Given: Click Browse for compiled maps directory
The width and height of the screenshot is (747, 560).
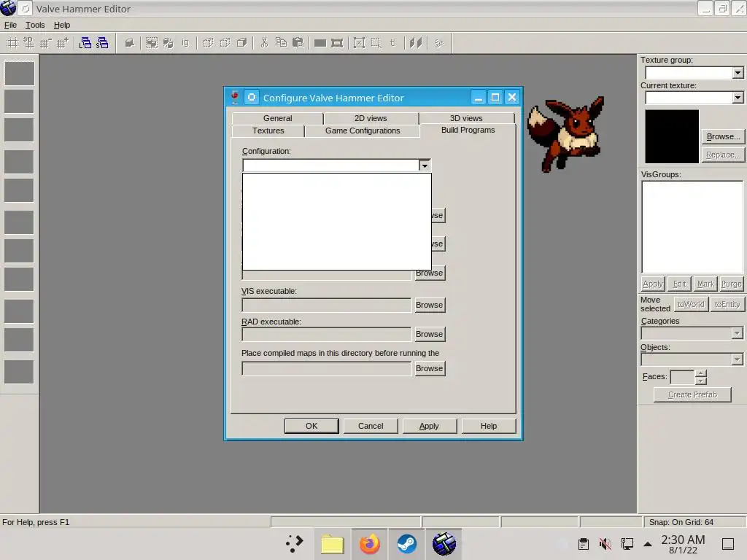Looking at the screenshot, I should (429, 368).
